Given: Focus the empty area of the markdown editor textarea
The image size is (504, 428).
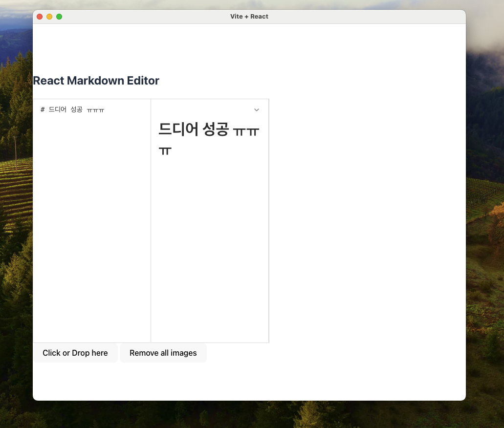Looking at the screenshot, I should pos(91,225).
